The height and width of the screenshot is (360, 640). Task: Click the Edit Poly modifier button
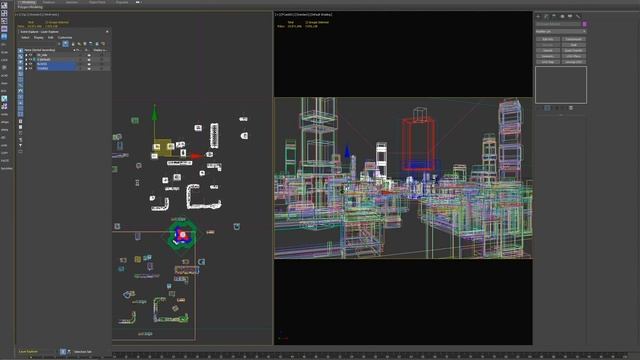coord(548,39)
